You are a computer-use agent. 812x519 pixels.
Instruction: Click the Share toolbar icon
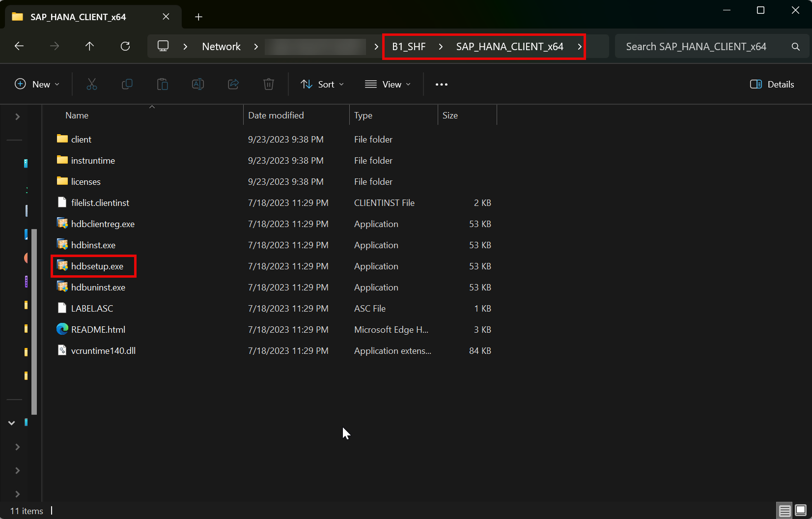click(x=233, y=85)
